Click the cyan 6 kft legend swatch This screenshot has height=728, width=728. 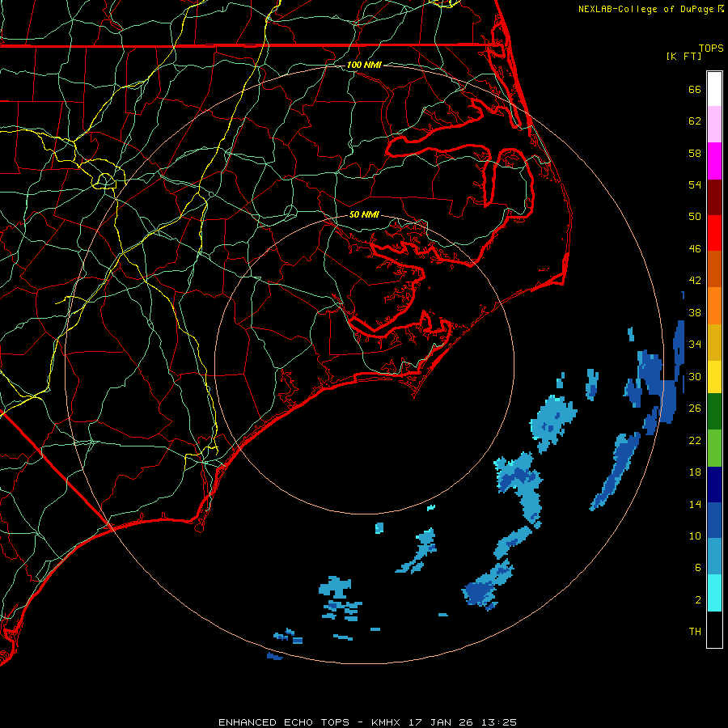714,593
